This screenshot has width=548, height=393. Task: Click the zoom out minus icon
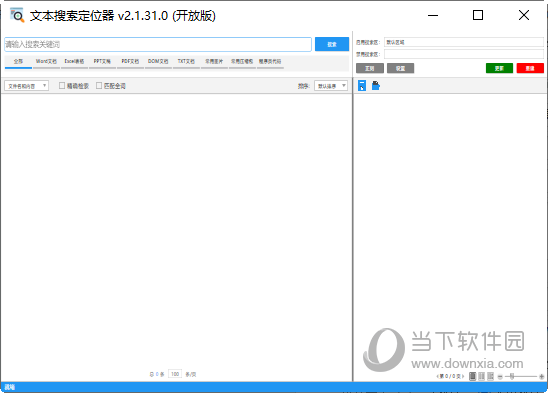click(x=500, y=377)
